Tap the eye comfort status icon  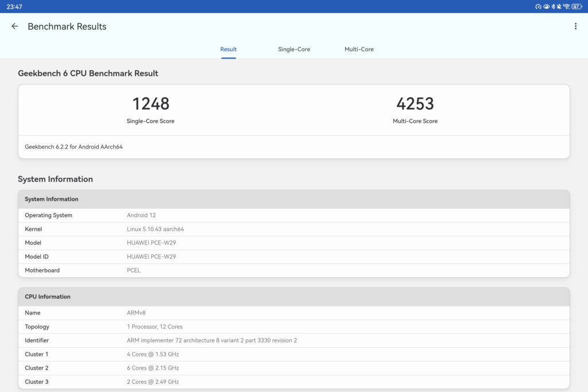tap(546, 6)
